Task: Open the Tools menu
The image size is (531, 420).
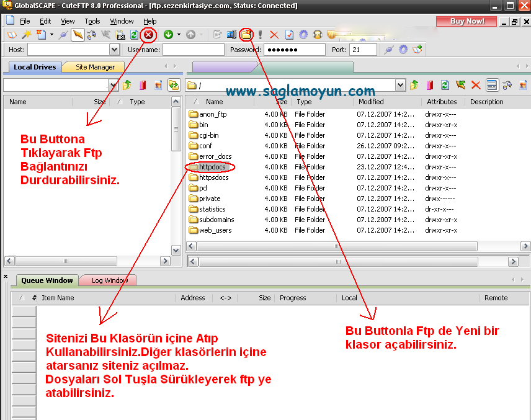Action: coord(92,21)
